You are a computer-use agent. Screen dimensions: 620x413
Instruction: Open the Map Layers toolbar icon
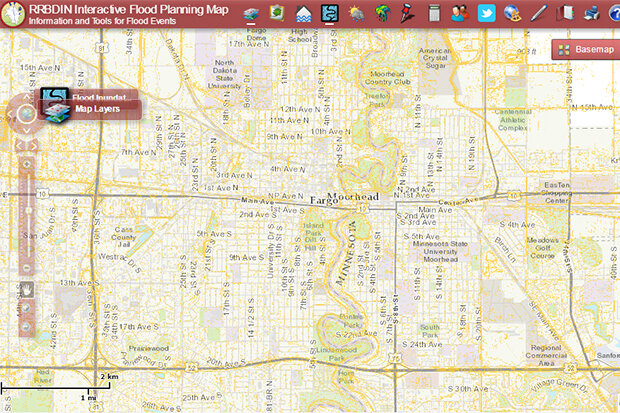click(252, 13)
